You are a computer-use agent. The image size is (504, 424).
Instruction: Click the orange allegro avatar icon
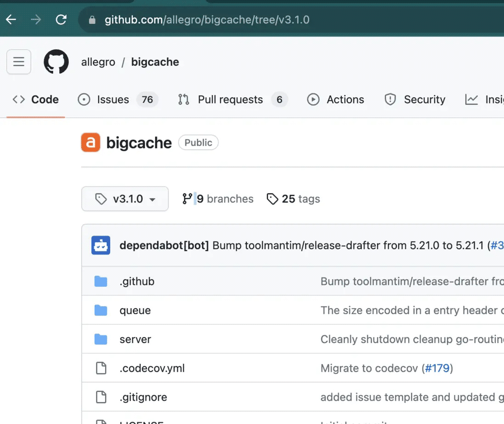point(90,142)
